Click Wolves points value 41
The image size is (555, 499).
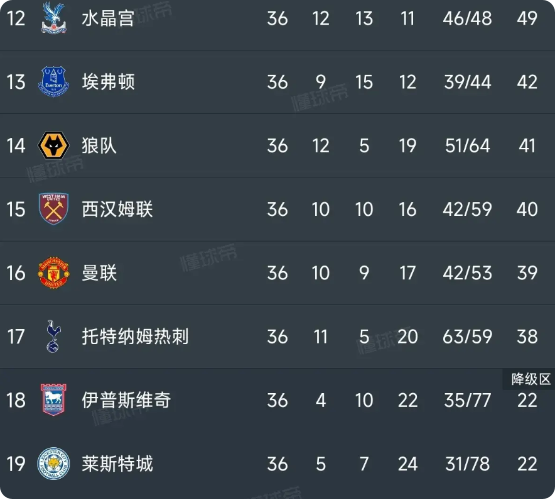click(527, 146)
